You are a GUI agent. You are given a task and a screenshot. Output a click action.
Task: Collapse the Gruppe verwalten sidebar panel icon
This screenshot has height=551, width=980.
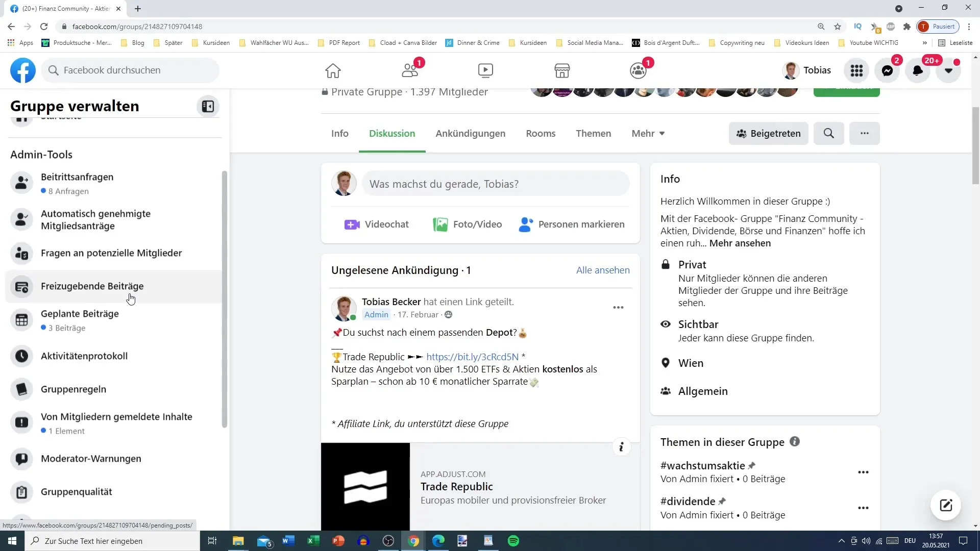208,106
